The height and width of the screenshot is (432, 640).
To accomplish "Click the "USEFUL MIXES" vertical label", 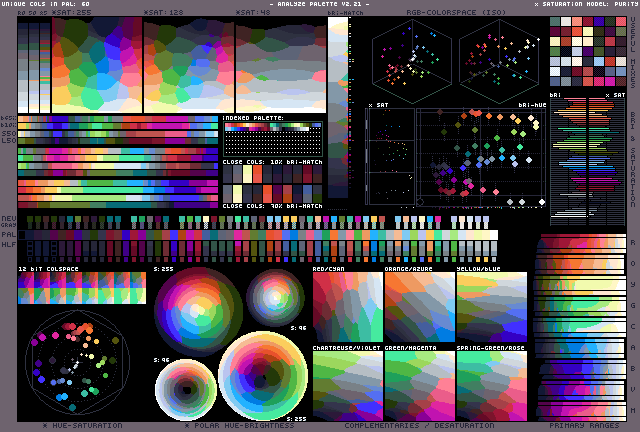I will [633, 52].
